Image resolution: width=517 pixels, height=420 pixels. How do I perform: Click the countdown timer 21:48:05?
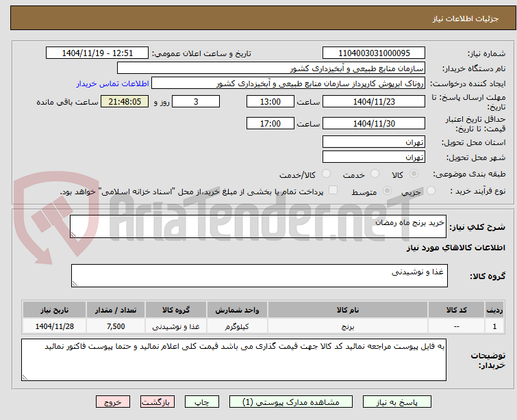click(125, 101)
